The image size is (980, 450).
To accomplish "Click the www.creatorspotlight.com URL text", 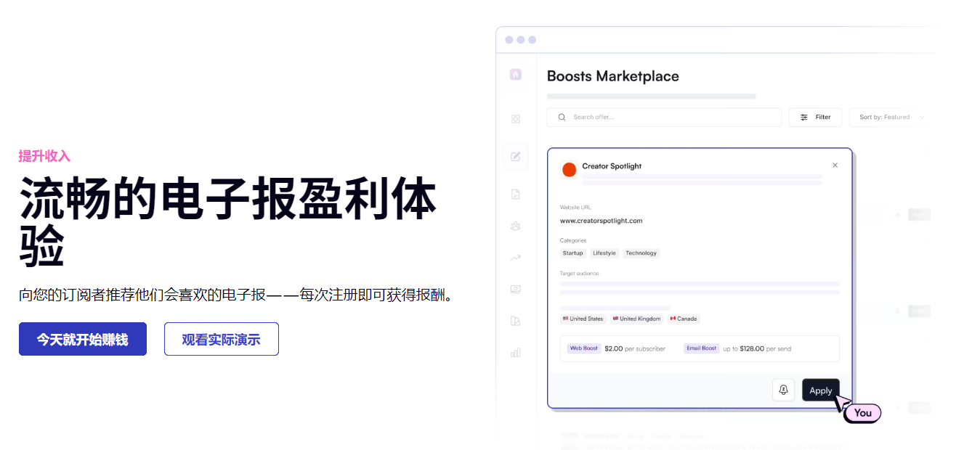I will pos(601,221).
